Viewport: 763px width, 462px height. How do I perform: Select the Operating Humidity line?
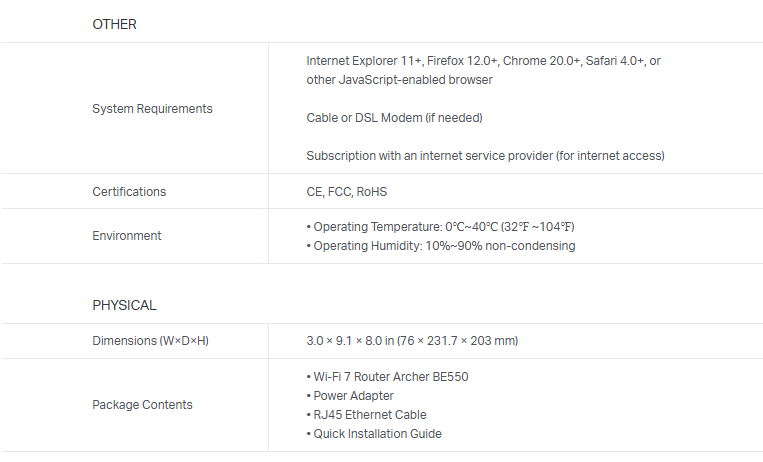click(440, 246)
